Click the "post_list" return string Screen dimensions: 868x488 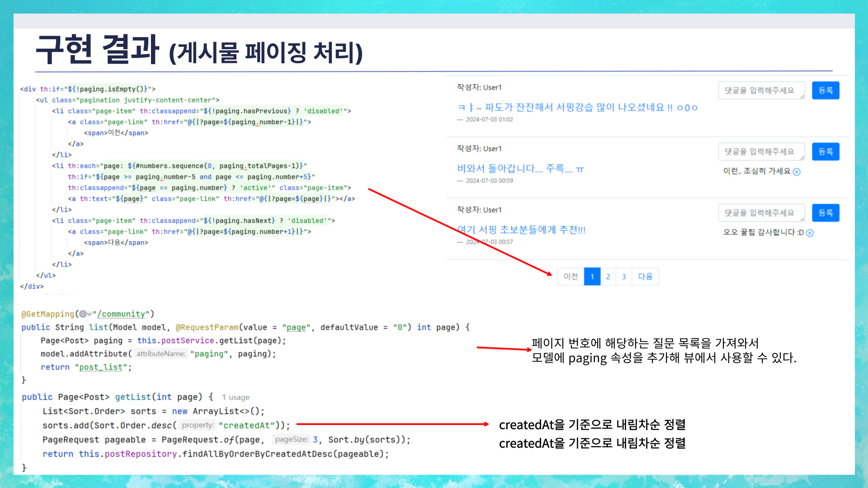101,367
